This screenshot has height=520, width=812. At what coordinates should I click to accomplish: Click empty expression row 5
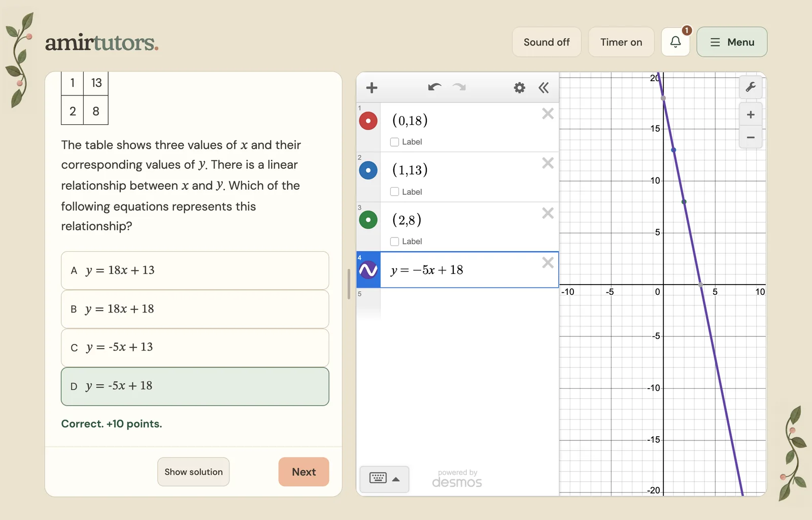pyautogui.click(x=457, y=303)
